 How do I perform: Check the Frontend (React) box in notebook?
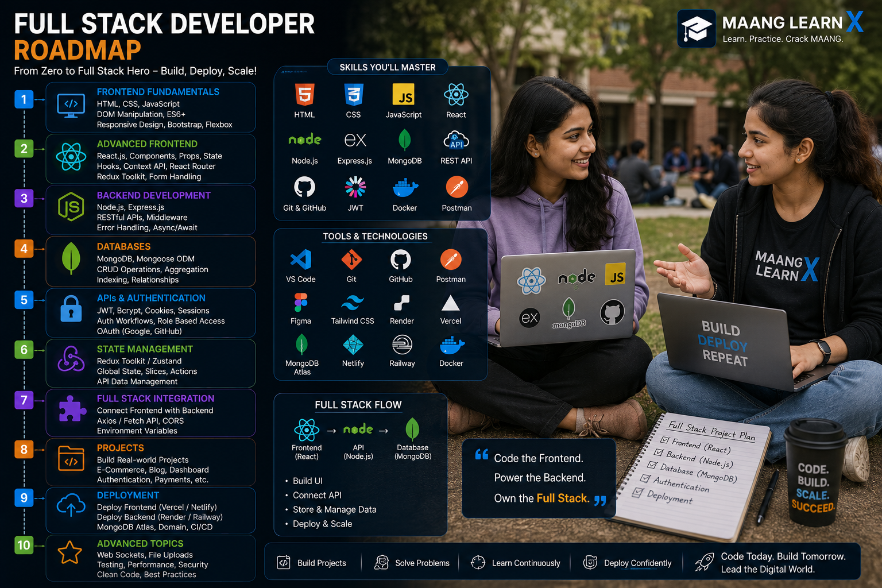pos(665,440)
